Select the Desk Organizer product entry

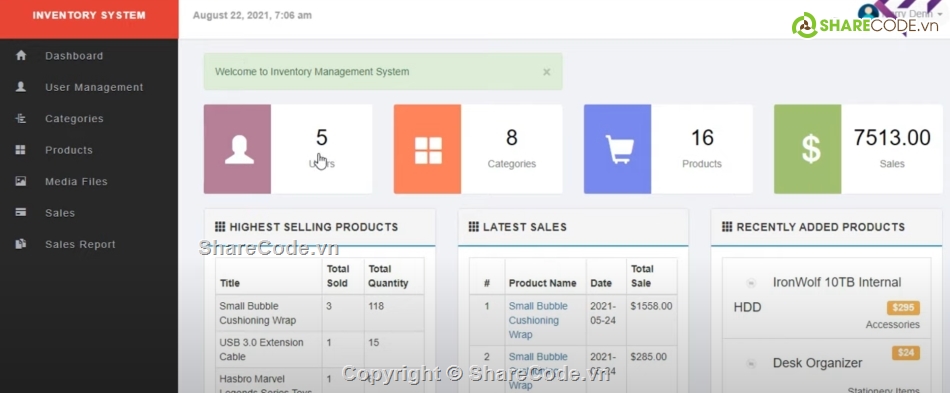coord(817,363)
